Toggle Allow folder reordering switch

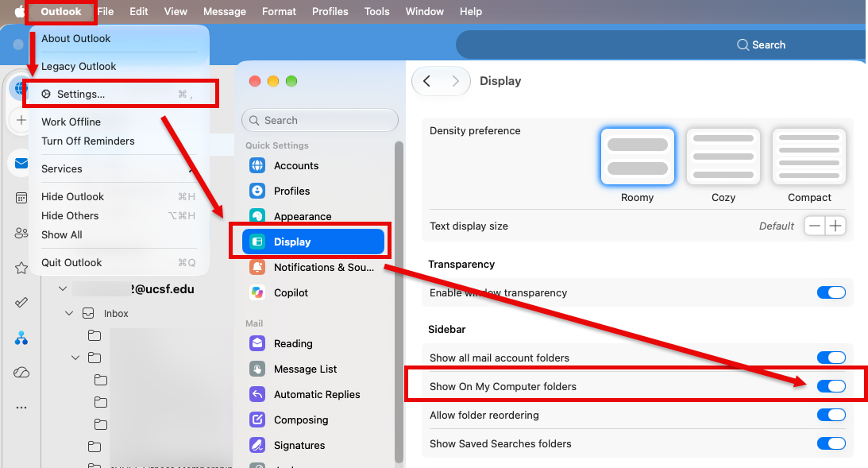tap(831, 415)
